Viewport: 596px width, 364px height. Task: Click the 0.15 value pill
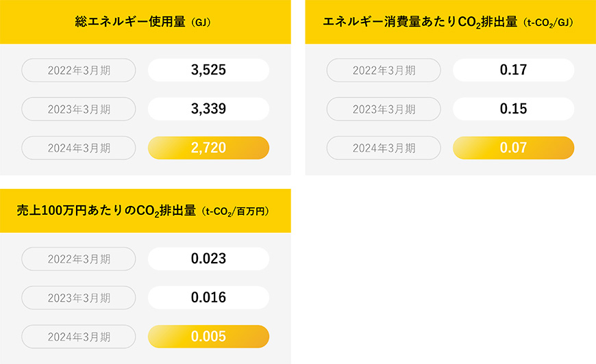(x=514, y=109)
